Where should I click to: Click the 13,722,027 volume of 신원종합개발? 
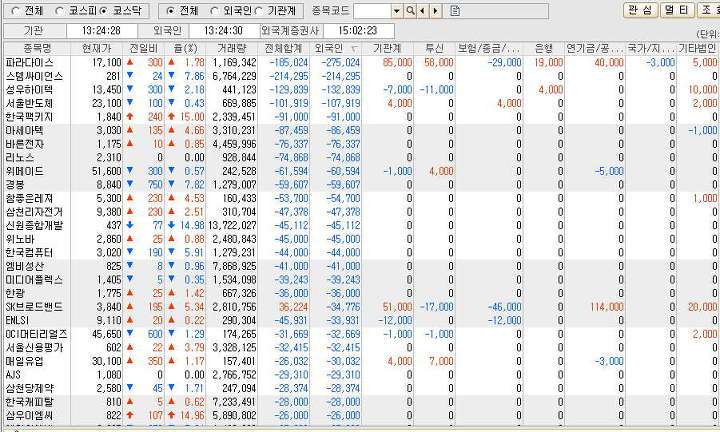pos(232,225)
